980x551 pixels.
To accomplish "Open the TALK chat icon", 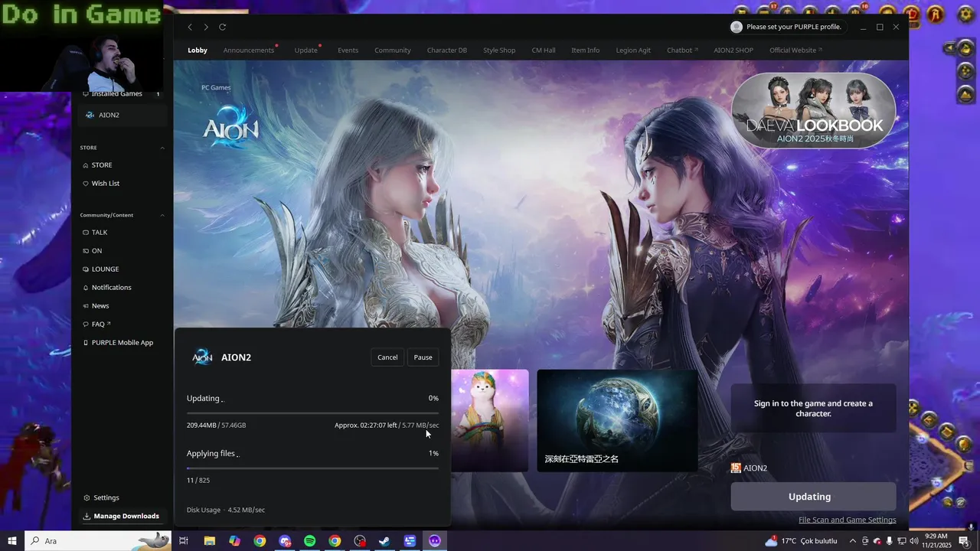I will 86,233.
